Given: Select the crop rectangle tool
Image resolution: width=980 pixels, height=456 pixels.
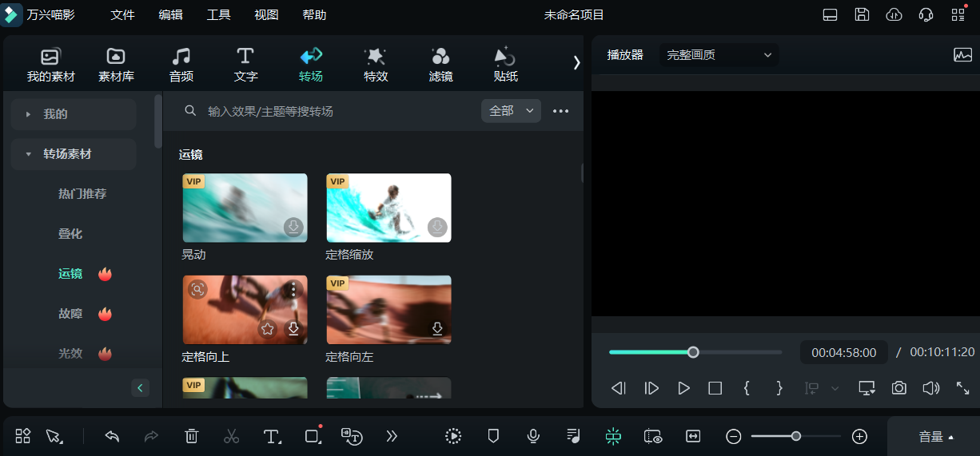Looking at the screenshot, I should [x=313, y=435].
